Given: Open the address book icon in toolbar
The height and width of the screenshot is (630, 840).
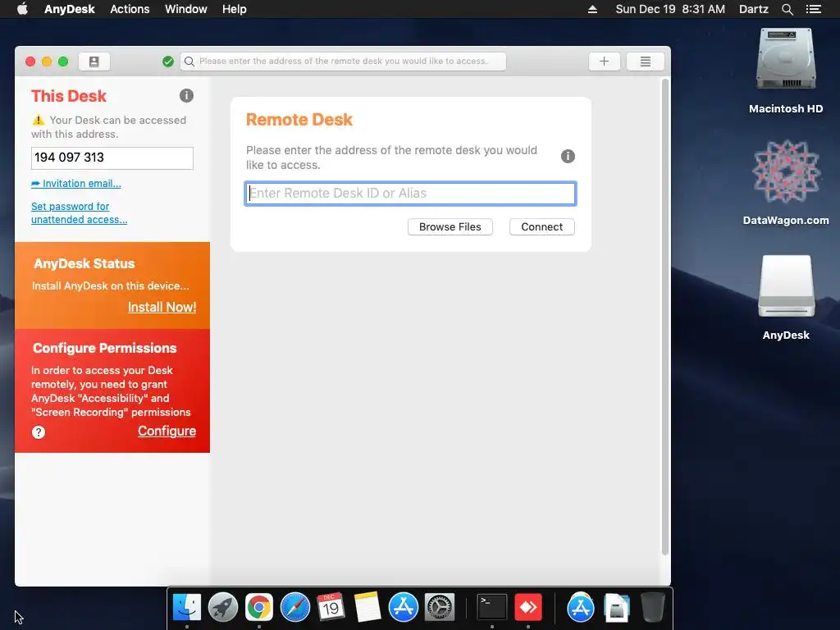Looking at the screenshot, I should (94, 62).
